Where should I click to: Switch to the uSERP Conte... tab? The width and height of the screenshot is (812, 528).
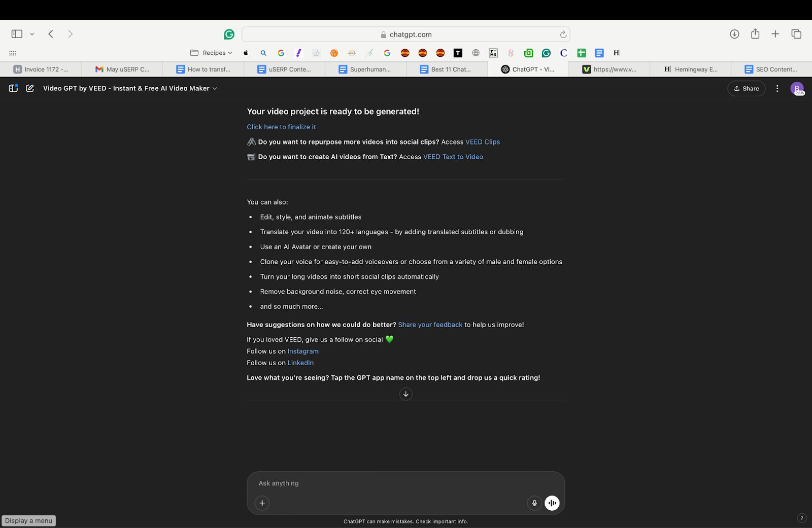click(x=284, y=69)
